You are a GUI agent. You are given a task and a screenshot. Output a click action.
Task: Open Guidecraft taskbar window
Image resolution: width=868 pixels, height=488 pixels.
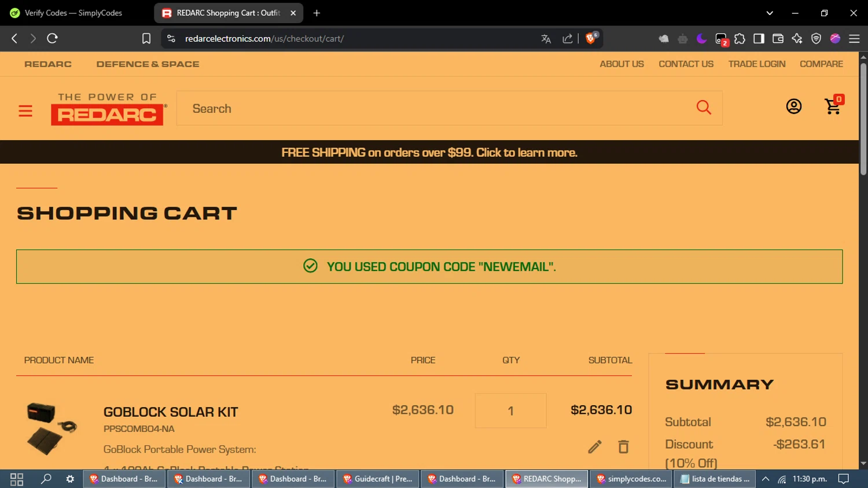click(x=378, y=479)
